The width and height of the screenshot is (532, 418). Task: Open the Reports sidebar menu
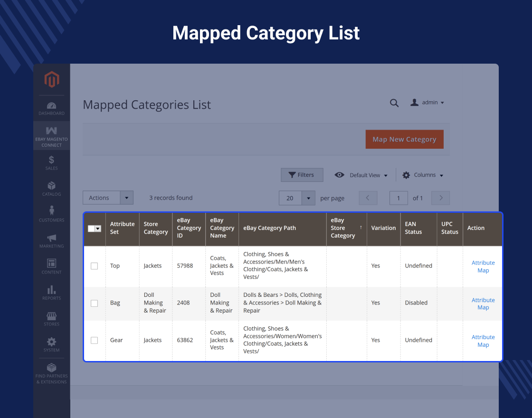coord(52,293)
